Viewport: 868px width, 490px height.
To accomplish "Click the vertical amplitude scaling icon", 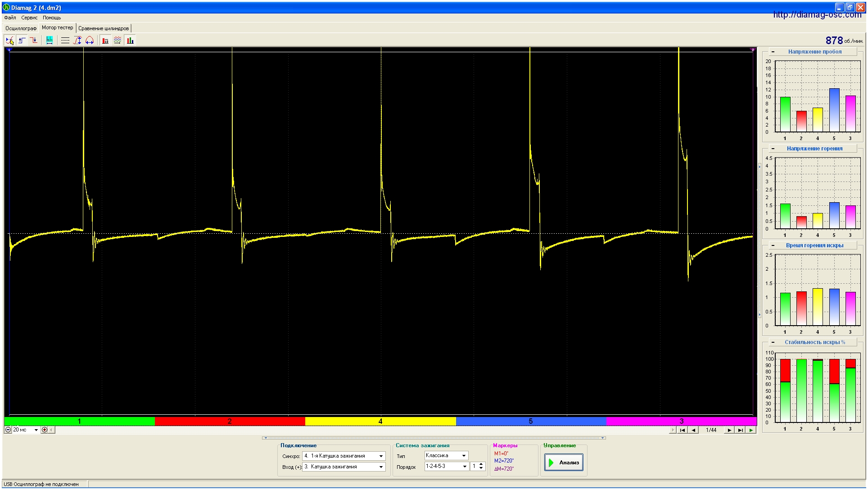I will point(77,41).
